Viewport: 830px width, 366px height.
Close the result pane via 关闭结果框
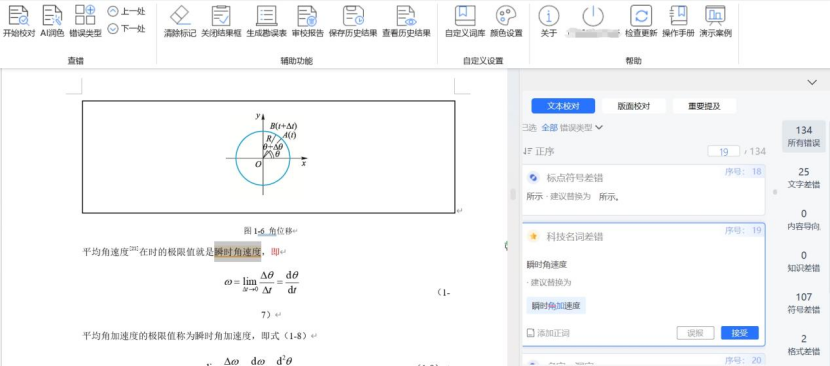click(221, 21)
